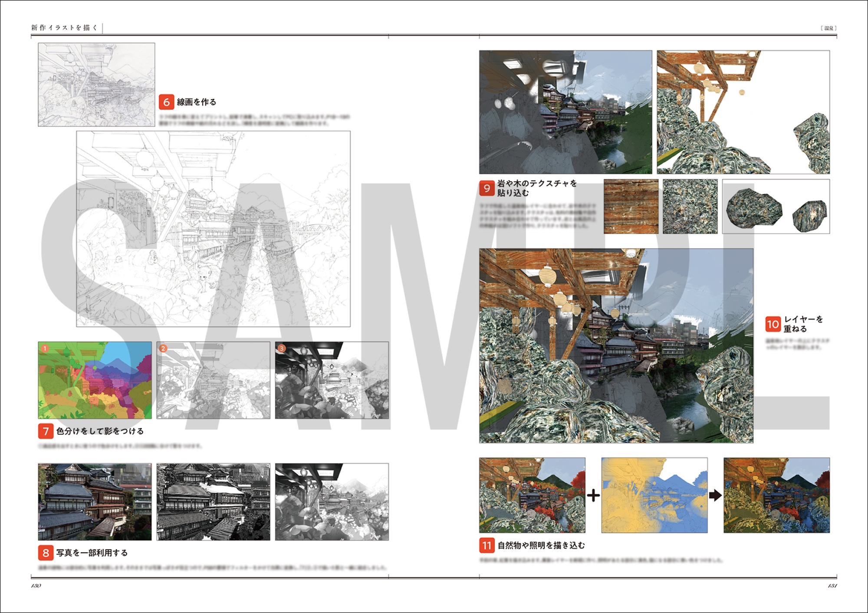This screenshot has width=868, height=613.
Task: Open the grayscale composite above the step 8 heading
Action: 332,502
